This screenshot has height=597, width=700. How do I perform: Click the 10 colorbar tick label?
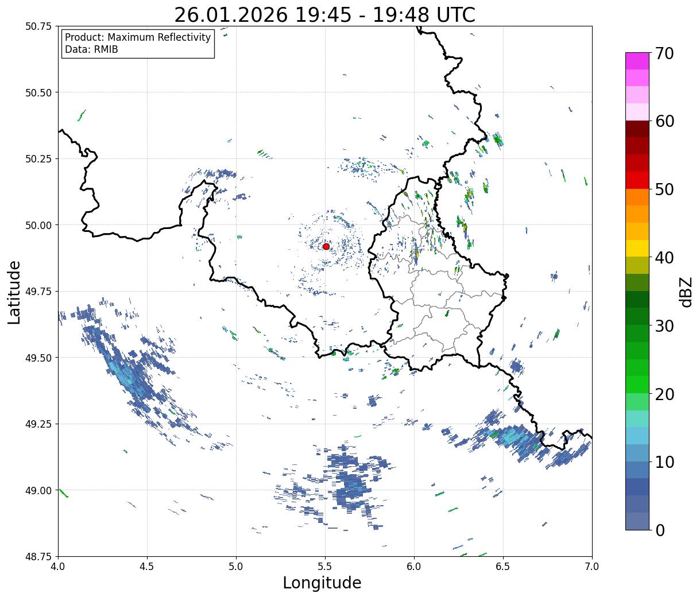pyautogui.click(x=664, y=462)
